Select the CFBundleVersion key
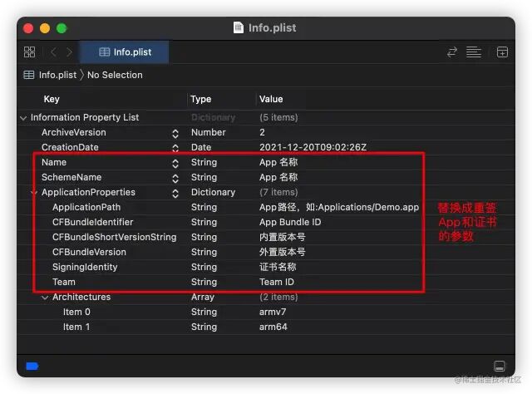The image size is (532, 394). click(x=89, y=252)
